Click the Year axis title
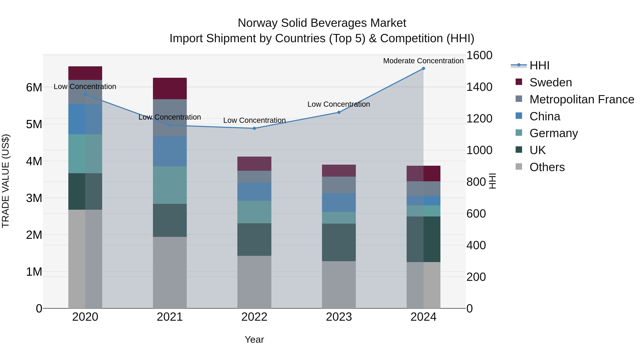The width and height of the screenshot is (644, 362). (x=254, y=339)
